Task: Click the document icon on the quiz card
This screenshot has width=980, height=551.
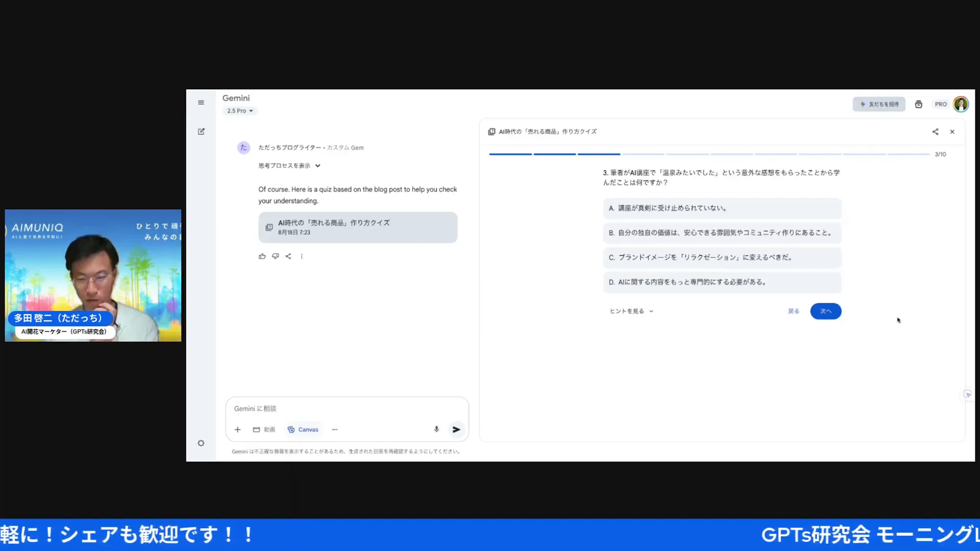Action: pyautogui.click(x=269, y=228)
